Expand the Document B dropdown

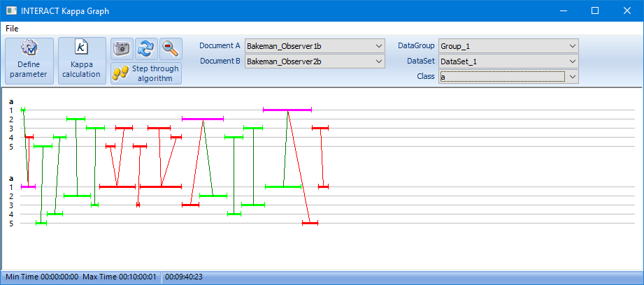coord(378,61)
